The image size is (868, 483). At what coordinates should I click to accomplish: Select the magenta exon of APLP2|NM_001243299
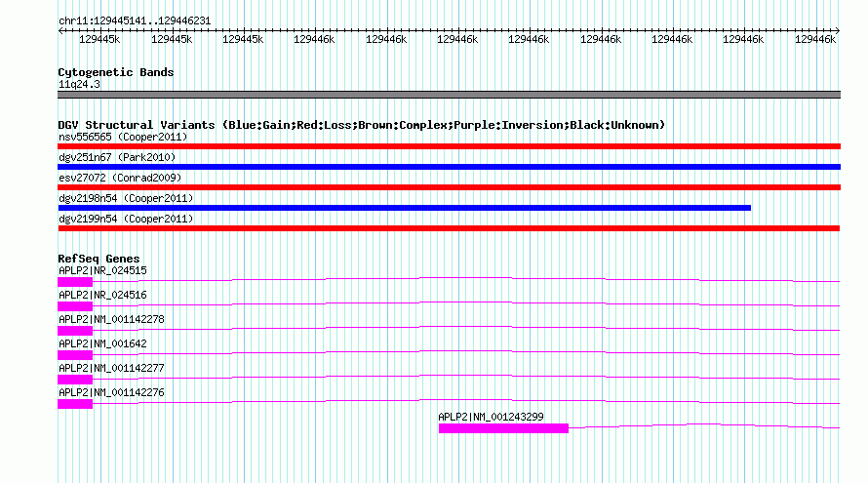[504, 428]
